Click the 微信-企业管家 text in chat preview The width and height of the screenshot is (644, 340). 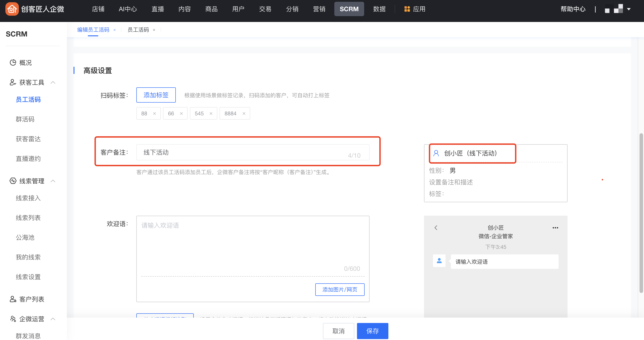[496, 236]
